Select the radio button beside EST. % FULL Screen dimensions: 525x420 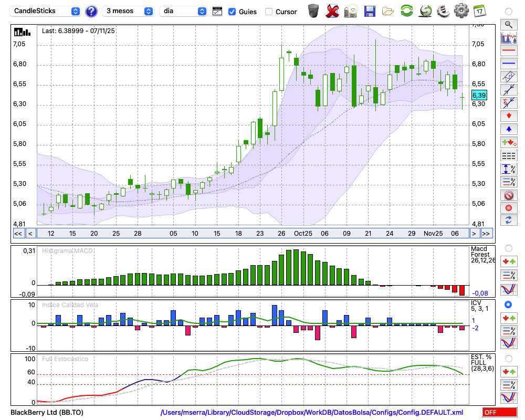click(508, 359)
